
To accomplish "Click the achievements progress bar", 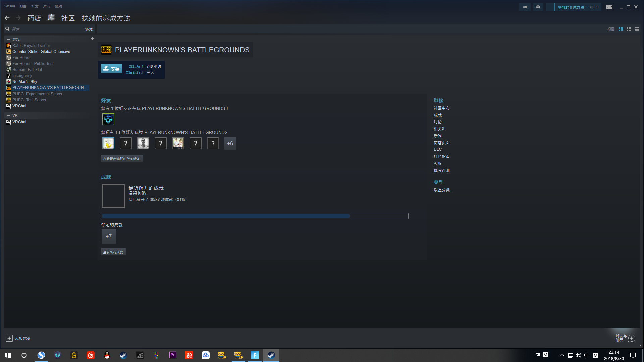I will pyautogui.click(x=255, y=216).
